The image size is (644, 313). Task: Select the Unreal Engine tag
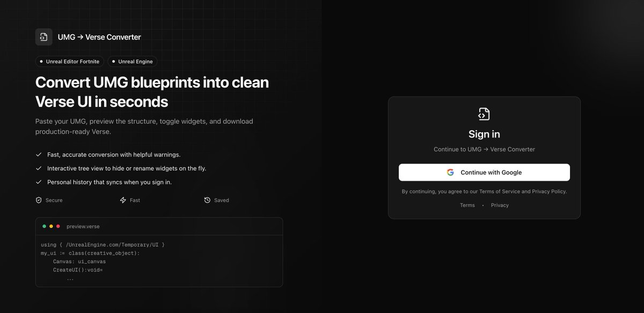[x=133, y=62]
